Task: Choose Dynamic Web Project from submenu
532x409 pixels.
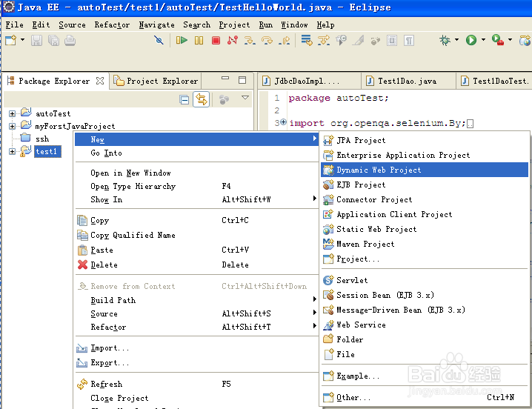Action: click(x=424, y=170)
